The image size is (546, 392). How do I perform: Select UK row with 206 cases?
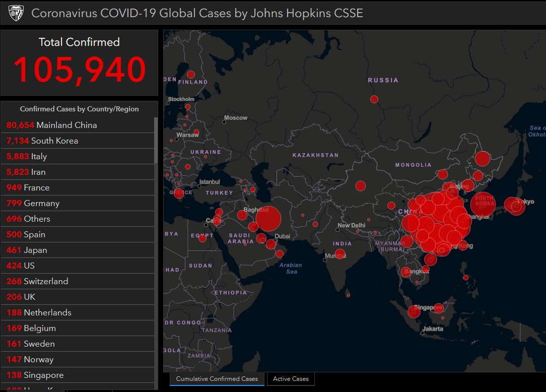tap(78, 297)
